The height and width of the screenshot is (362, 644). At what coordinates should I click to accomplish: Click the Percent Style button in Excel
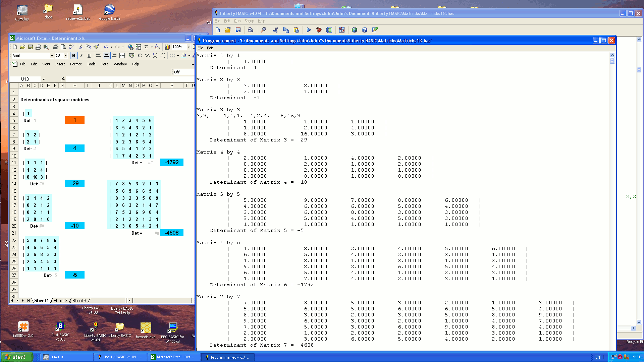(x=148, y=56)
